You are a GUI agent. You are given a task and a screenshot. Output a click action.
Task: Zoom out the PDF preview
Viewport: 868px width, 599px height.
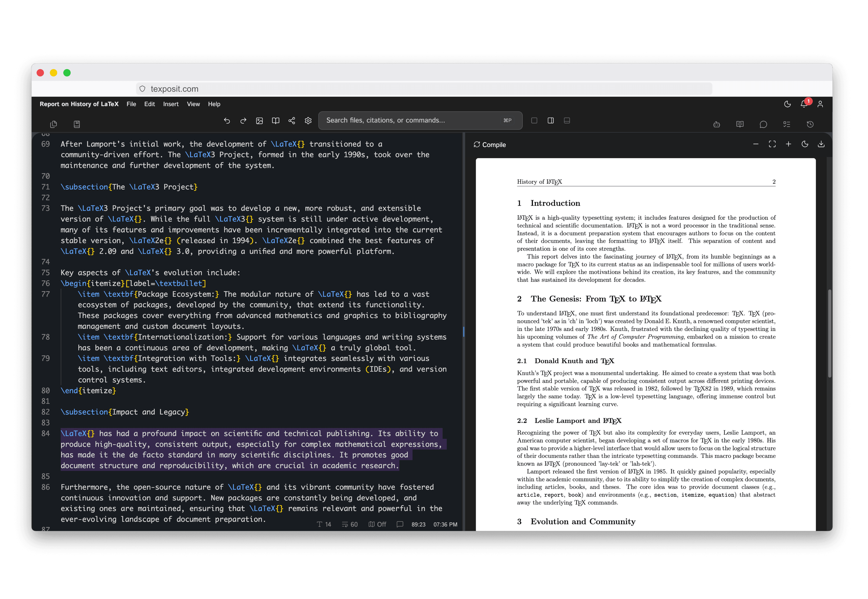coord(756,144)
